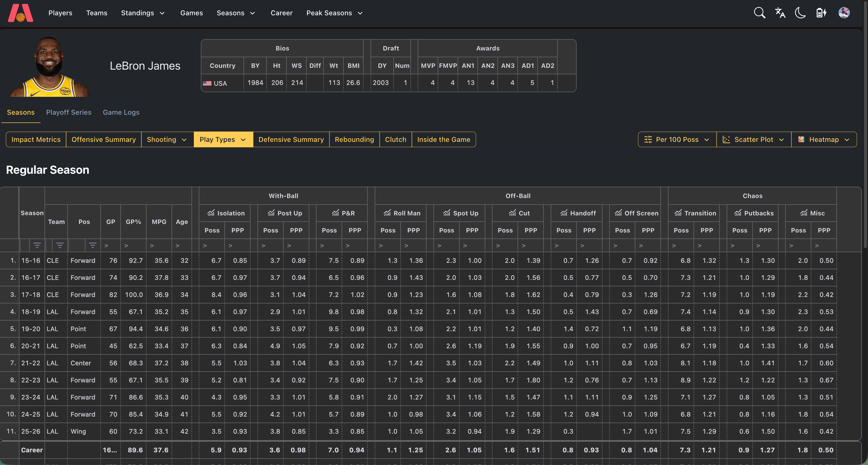The height and width of the screenshot is (465, 868).
Task: Click the Misc chart icon
Action: point(804,213)
